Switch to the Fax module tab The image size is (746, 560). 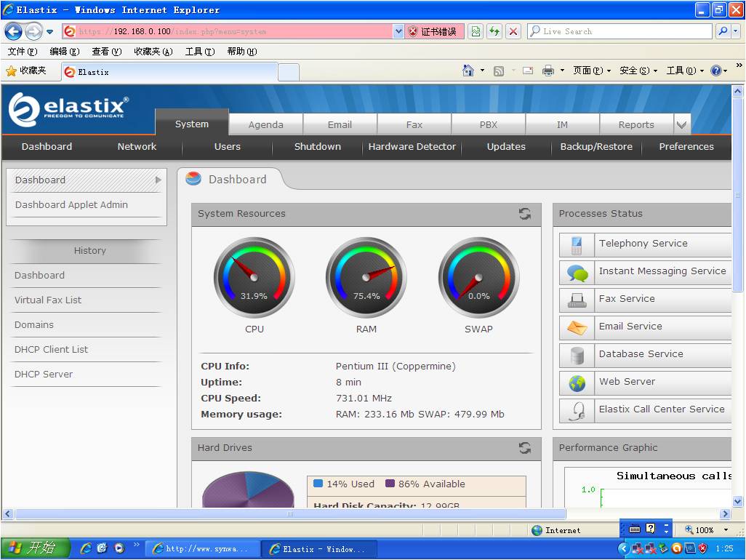[x=414, y=124]
